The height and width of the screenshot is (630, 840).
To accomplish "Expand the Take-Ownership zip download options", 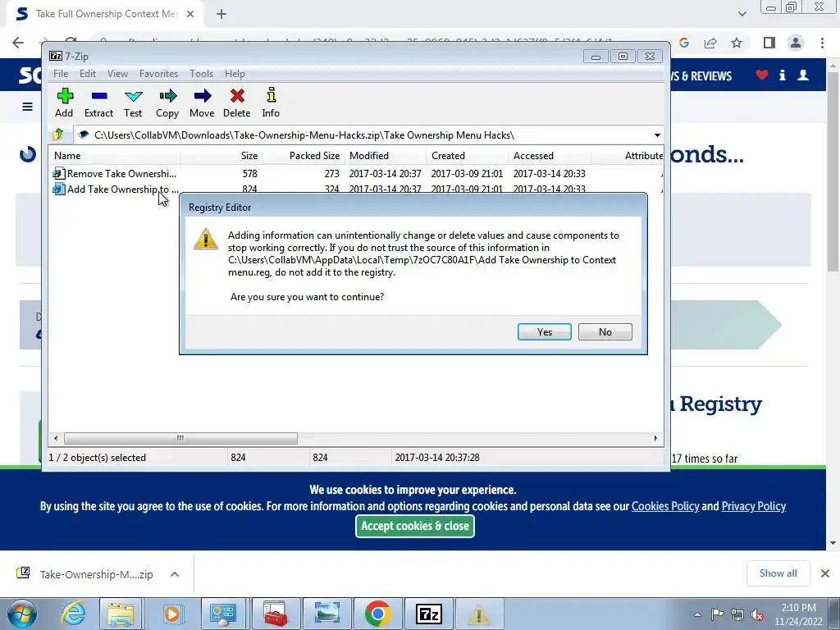I will (175, 574).
